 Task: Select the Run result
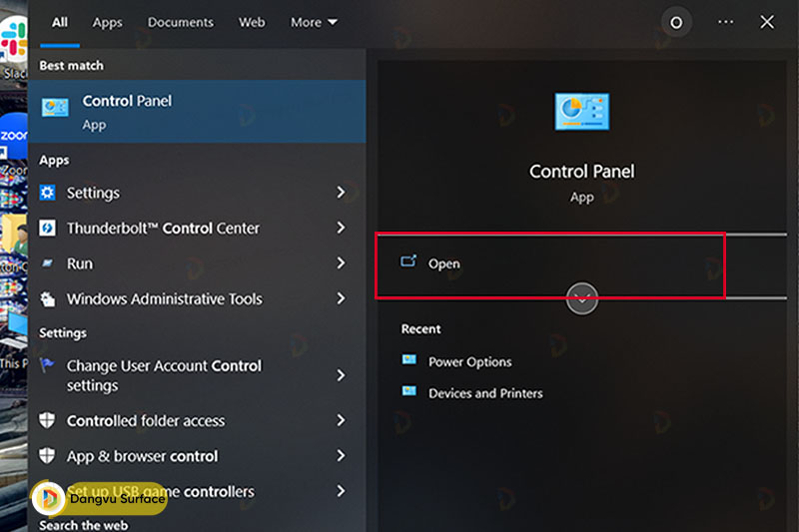click(x=197, y=264)
